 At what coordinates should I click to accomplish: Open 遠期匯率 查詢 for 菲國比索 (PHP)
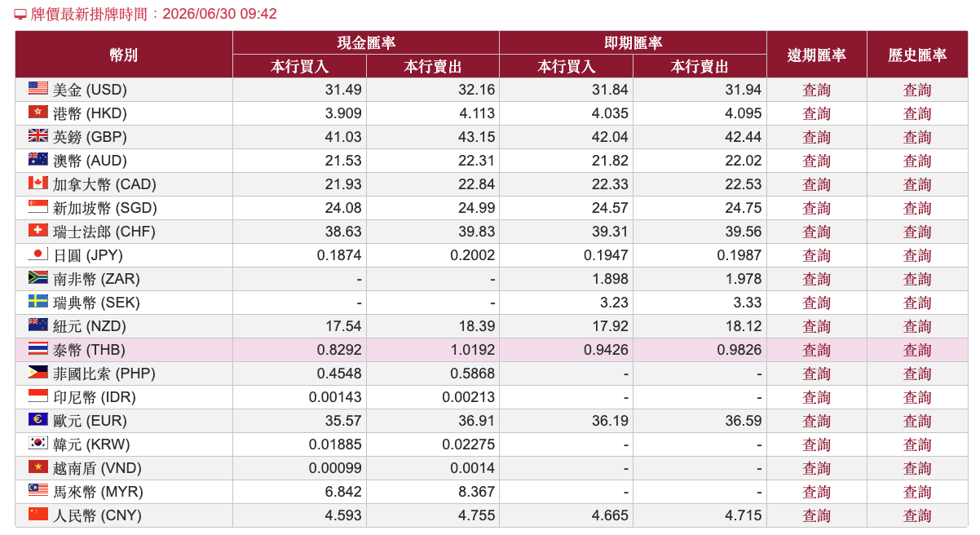click(816, 374)
